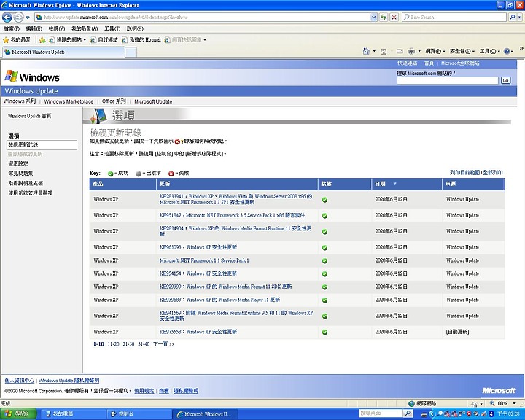Open the 我的最愛(A) menu in menu bar
The height and width of the screenshot is (420, 525).
85,29
